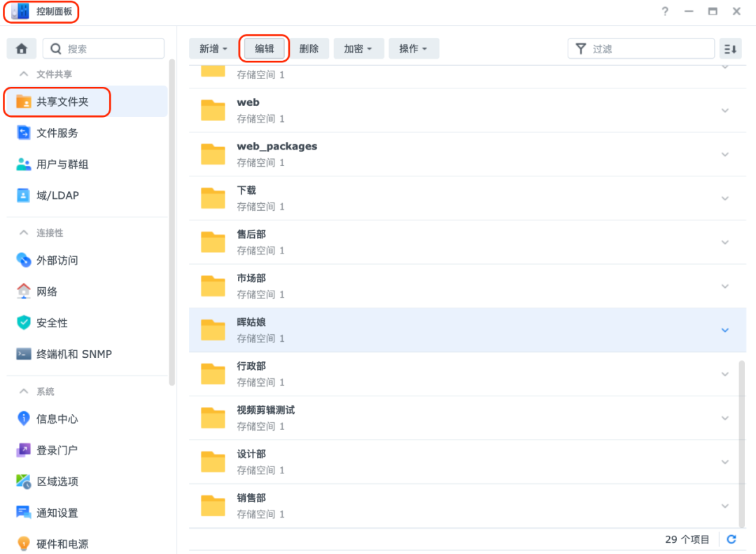Screen dimensions: 756x554
Task: Open the 加密 dropdown
Action: pos(358,48)
